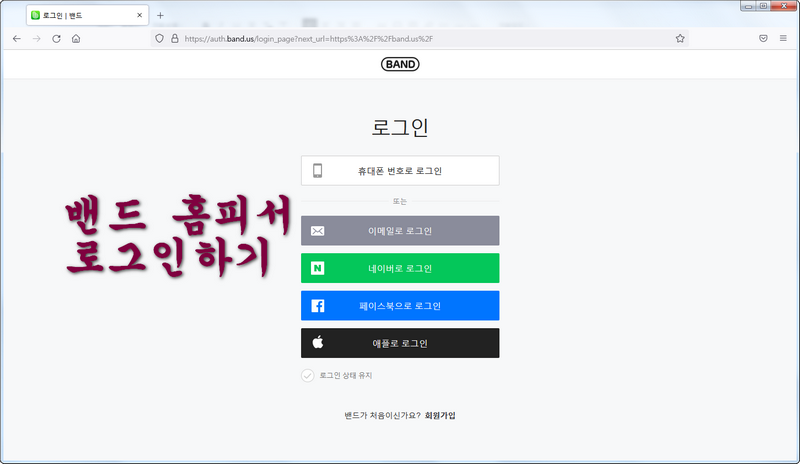
Task: Open Firefox hamburger menu
Action: coord(783,39)
